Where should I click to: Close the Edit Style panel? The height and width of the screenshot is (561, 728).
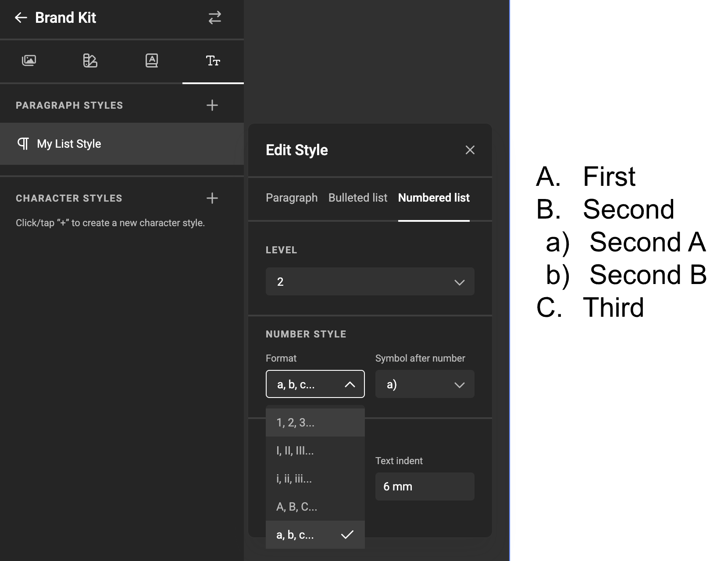point(470,150)
